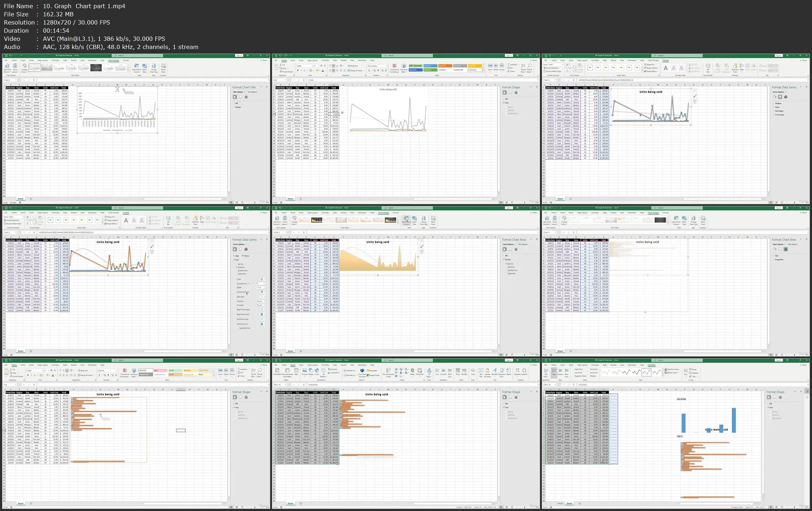Open the Begin Arrow type dropdown
Image resolution: width=812 pixels, height=511 pixels.
coord(262,309)
